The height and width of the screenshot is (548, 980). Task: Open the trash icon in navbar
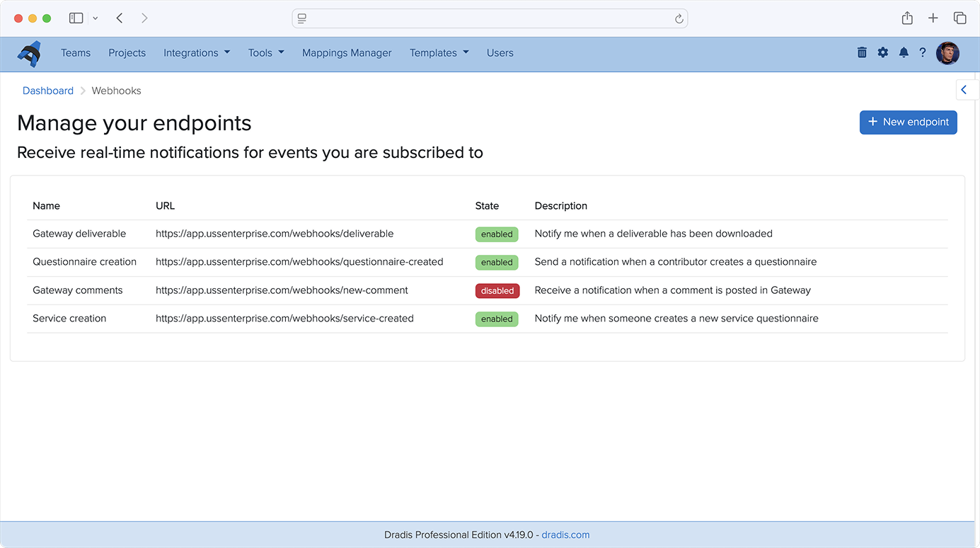coord(862,52)
